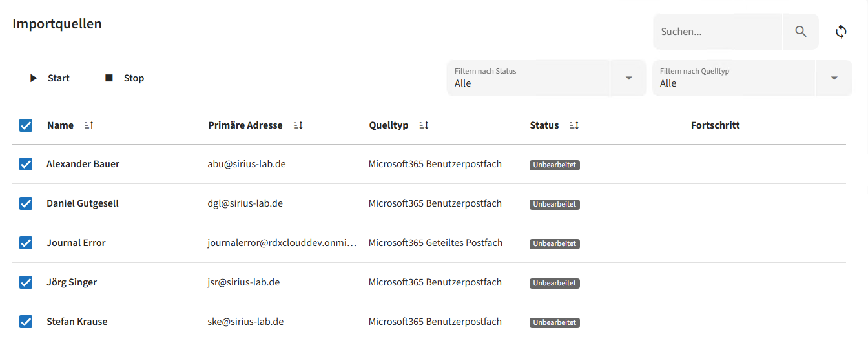868x341 pixels.
Task: Select the name Journal Error
Action: click(x=76, y=243)
